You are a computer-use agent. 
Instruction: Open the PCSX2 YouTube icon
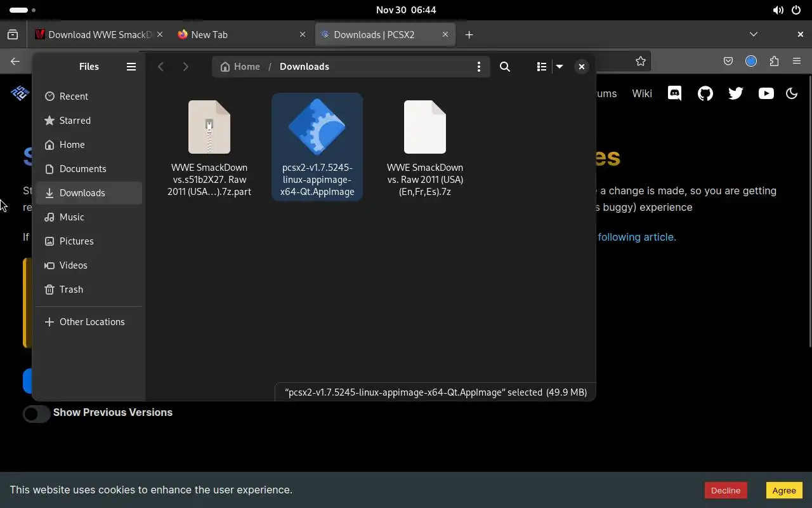pos(766,94)
